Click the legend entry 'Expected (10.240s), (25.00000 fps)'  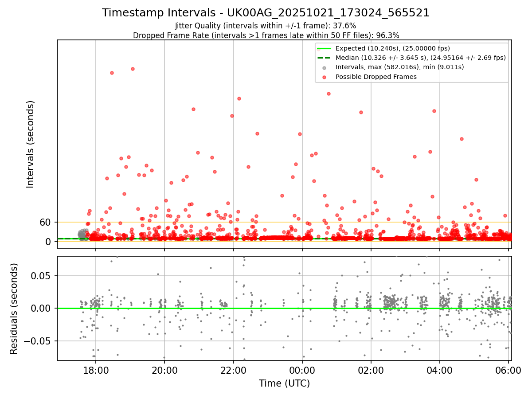392,48
